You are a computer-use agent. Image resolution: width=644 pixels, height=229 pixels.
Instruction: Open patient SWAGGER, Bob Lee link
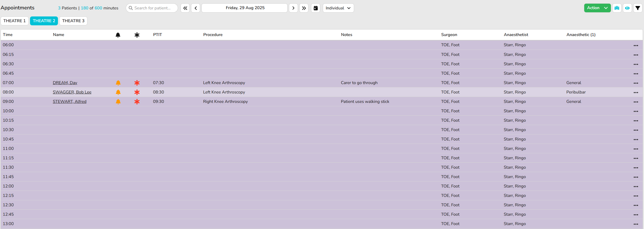[x=72, y=92]
